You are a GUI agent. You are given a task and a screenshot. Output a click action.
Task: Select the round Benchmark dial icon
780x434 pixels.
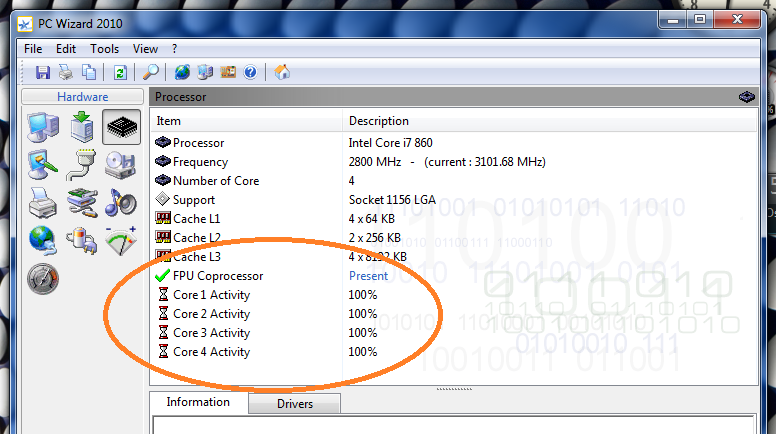coord(43,279)
